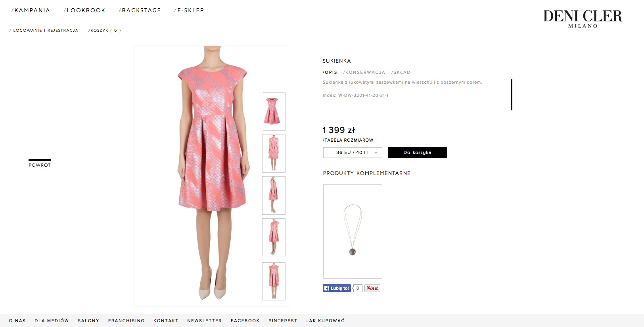Open the Salony footer link

coord(88,321)
